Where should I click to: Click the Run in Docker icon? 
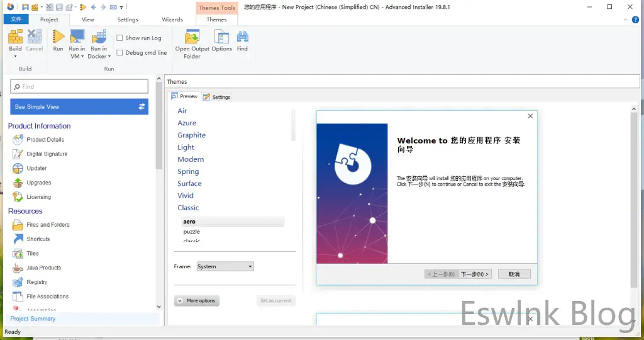click(x=99, y=37)
